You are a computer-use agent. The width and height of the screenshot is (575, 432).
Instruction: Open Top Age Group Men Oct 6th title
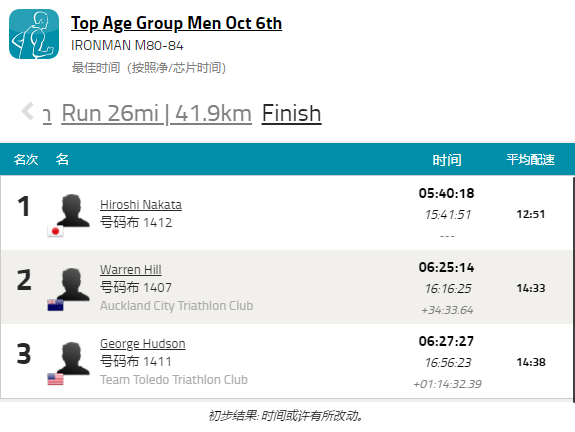[x=176, y=23]
